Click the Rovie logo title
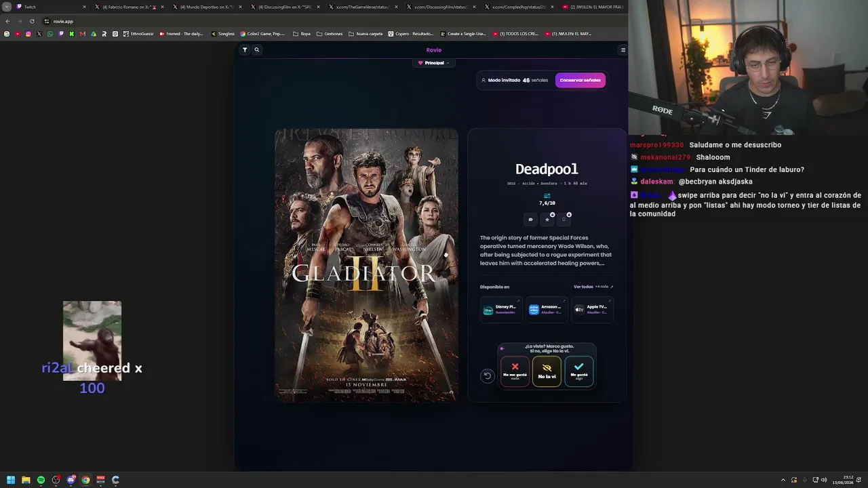 pyautogui.click(x=433, y=49)
